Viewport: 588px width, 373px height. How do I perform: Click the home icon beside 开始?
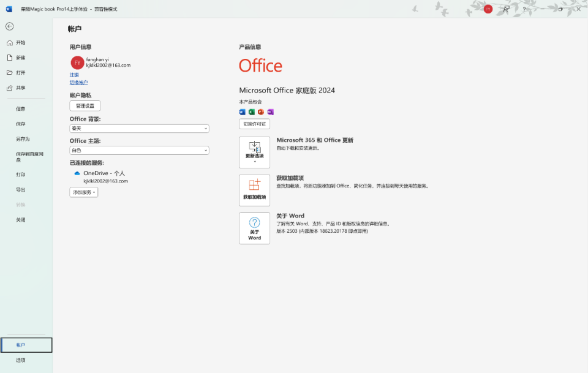point(10,43)
